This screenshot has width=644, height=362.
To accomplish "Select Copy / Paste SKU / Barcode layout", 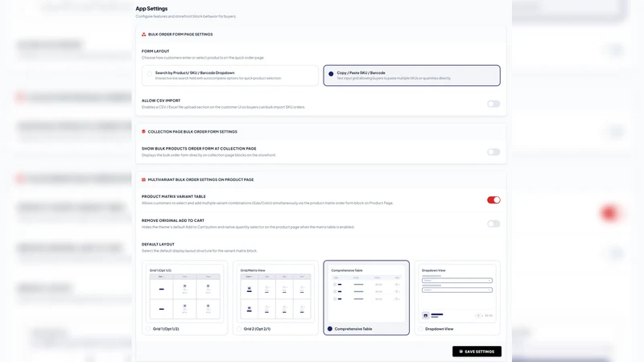I will (x=411, y=76).
